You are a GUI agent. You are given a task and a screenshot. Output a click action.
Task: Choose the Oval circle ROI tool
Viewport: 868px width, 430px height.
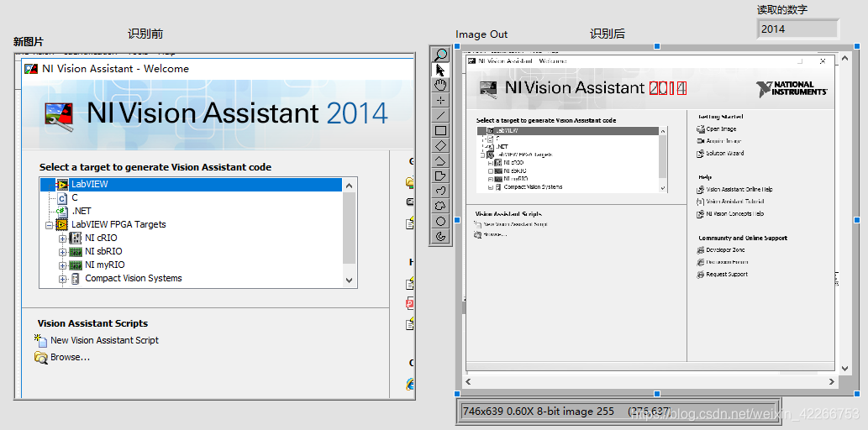440,222
